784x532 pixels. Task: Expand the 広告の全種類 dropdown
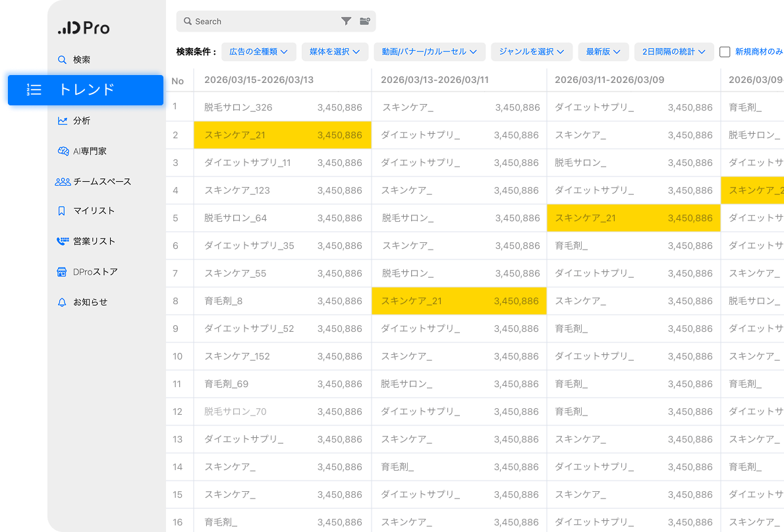[x=258, y=52]
